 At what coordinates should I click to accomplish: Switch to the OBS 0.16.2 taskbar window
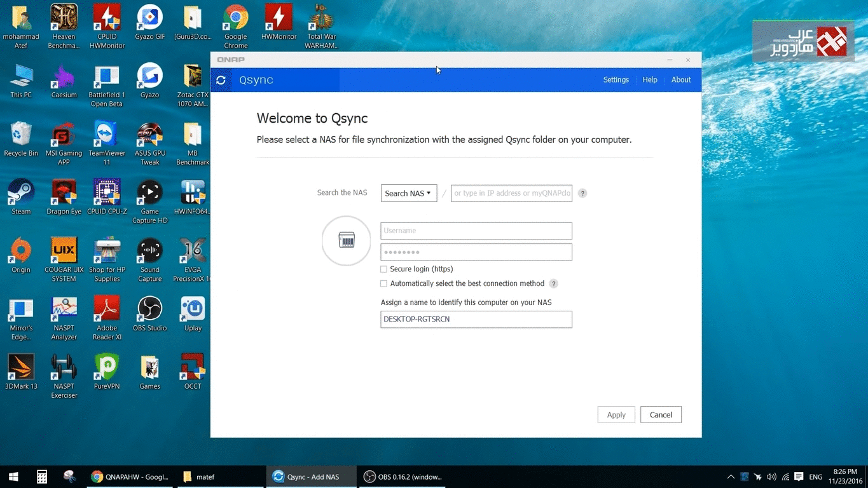tap(402, 477)
